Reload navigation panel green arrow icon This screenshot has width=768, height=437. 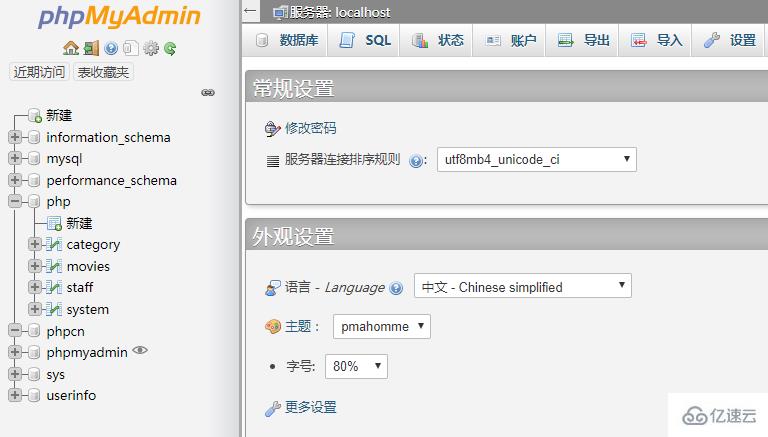click(x=170, y=48)
